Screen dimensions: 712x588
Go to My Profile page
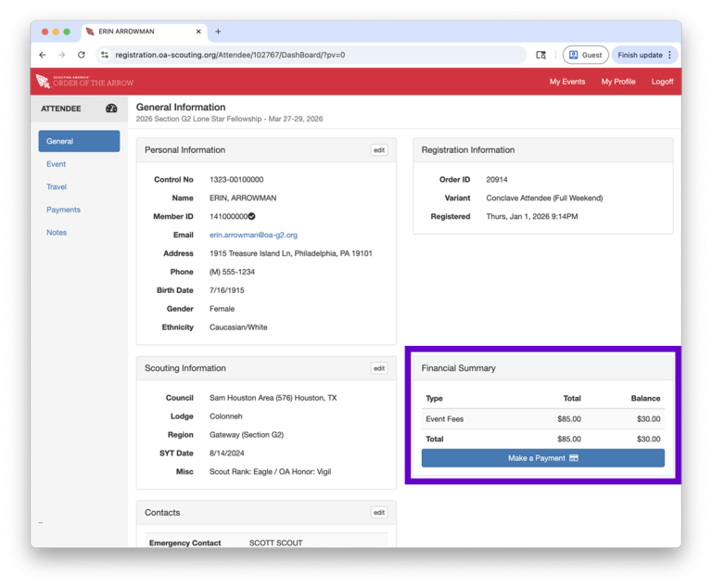coord(618,82)
